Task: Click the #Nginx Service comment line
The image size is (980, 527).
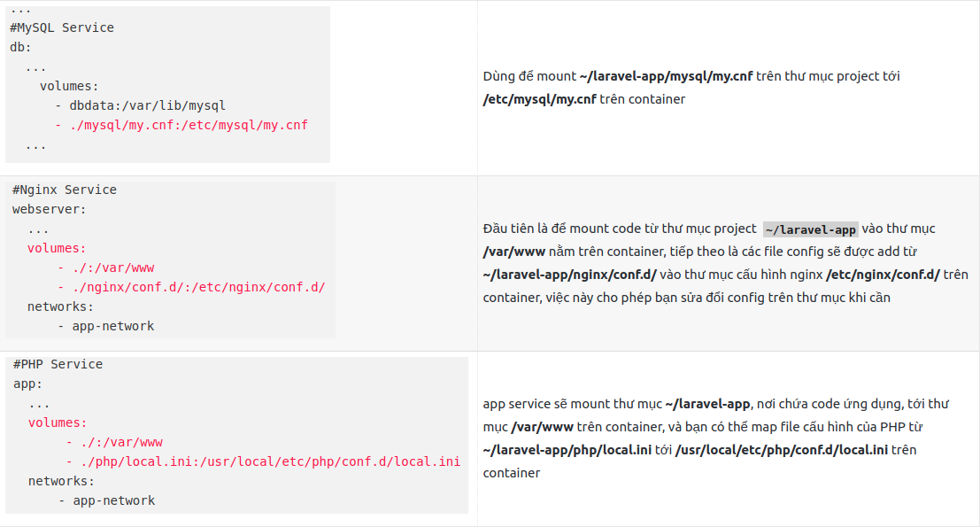Action: click(65, 190)
